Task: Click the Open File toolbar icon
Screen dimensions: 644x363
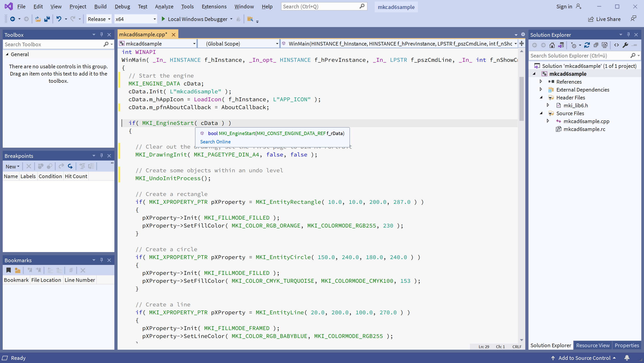Action: click(38, 19)
